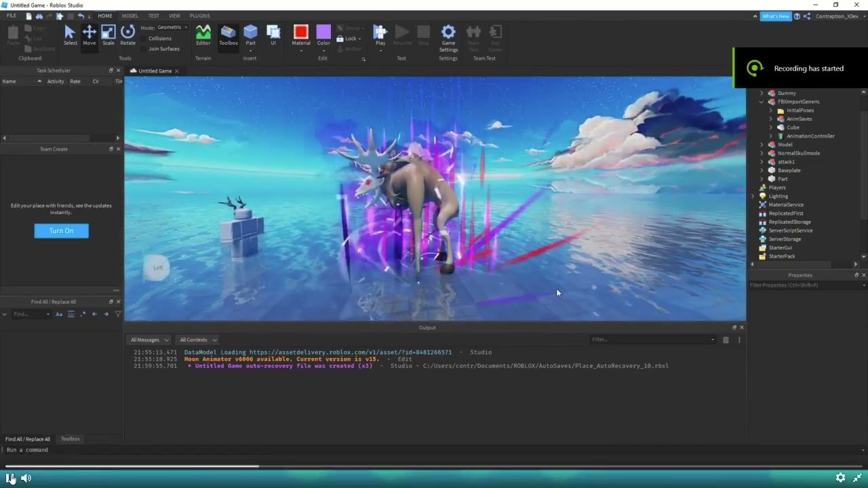Open Game Settings
Image resolution: width=868 pixels, height=488 pixels.
pos(448,38)
